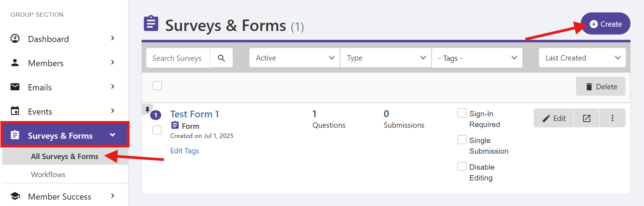
Task: Select All Surveys & Forms menu item
Action: (x=65, y=157)
